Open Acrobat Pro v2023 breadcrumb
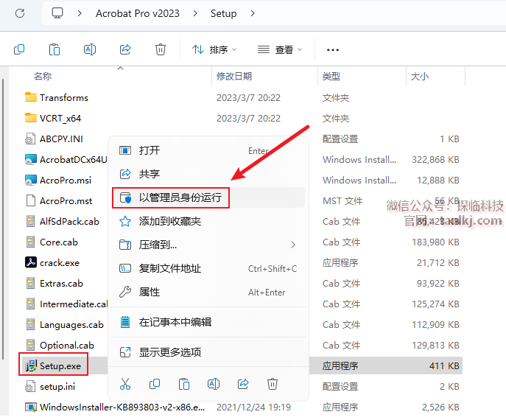This screenshot has height=420, width=506. coord(138,13)
